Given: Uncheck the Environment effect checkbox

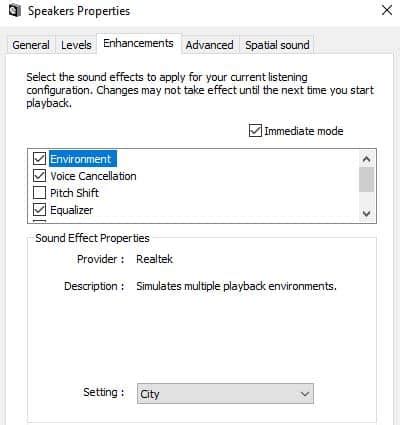Looking at the screenshot, I should click(x=39, y=158).
